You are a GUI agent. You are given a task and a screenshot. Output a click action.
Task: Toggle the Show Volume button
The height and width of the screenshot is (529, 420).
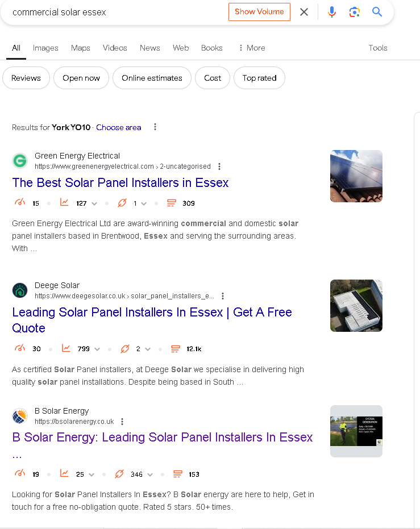259,11
